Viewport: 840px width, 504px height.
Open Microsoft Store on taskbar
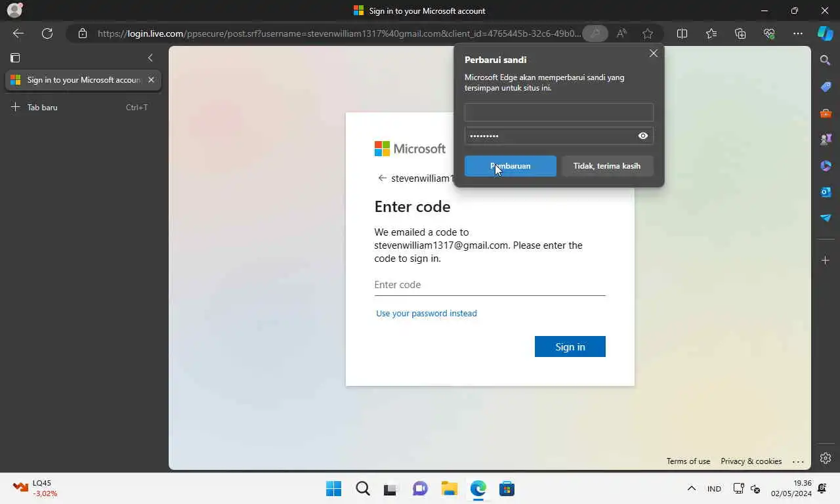507,488
